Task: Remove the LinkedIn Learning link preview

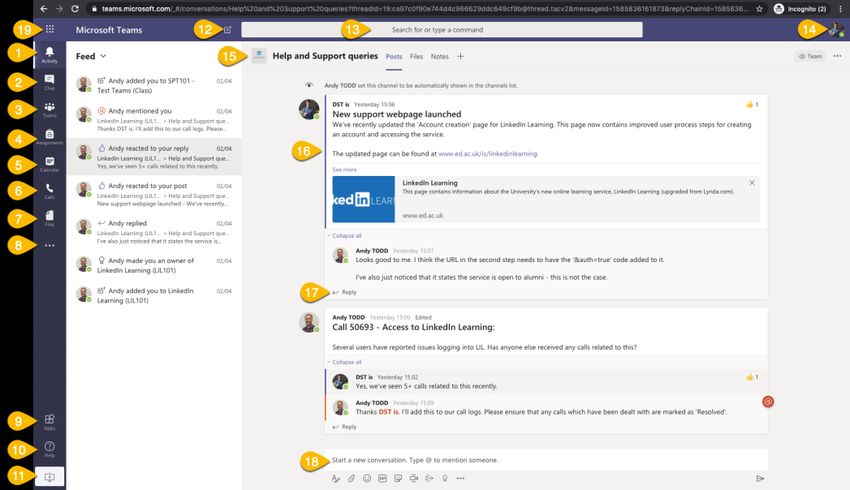Action: point(752,183)
